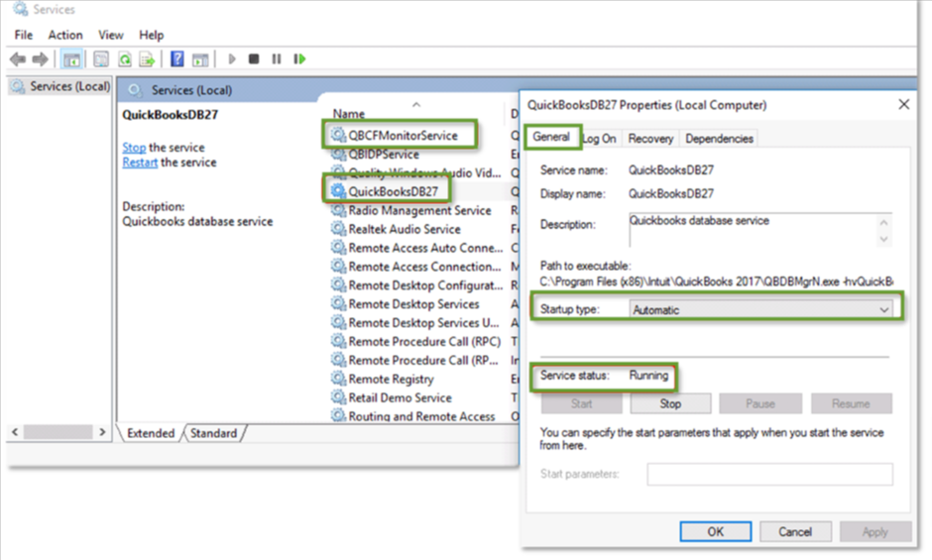The width and height of the screenshot is (932, 560).
Task: Restart the service with toolbar restart icon
Action: point(299,58)
